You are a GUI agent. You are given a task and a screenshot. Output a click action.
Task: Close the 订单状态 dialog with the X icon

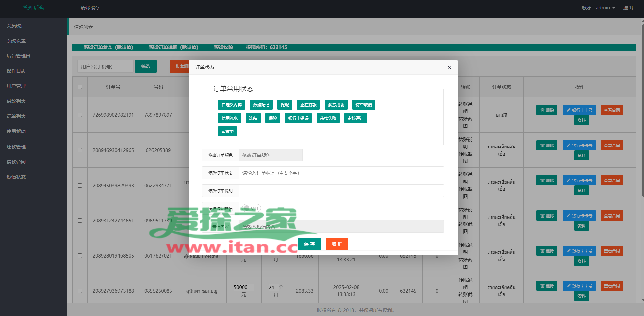pyautogui.click(x=449, y=68)
